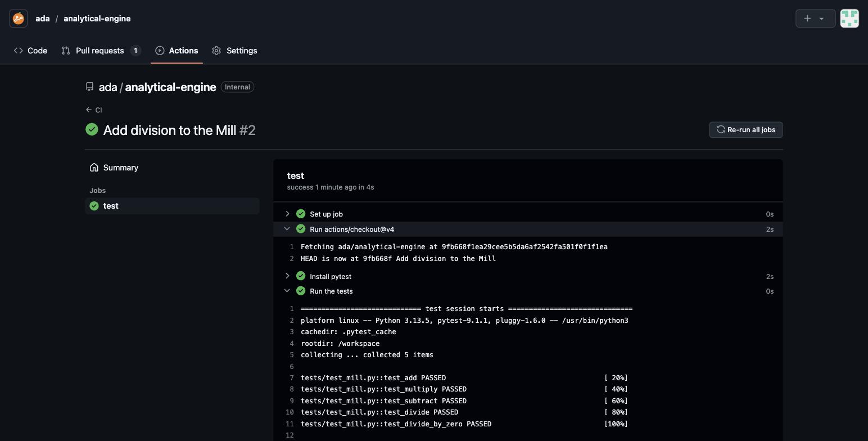Viewport: 868px width, 441px height.
Task: Go back to the CI workflow
Action: (x=94, y=110)
